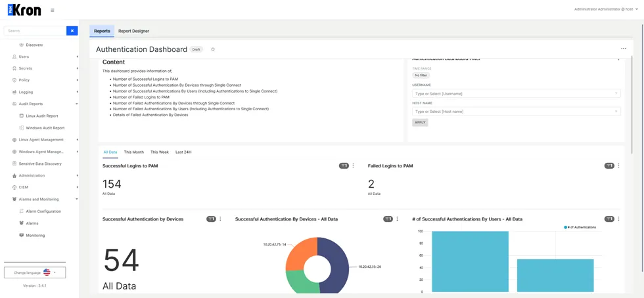Click the Logging sidebar icon
This screenshot has width=644, height=298.
point(14,93)
